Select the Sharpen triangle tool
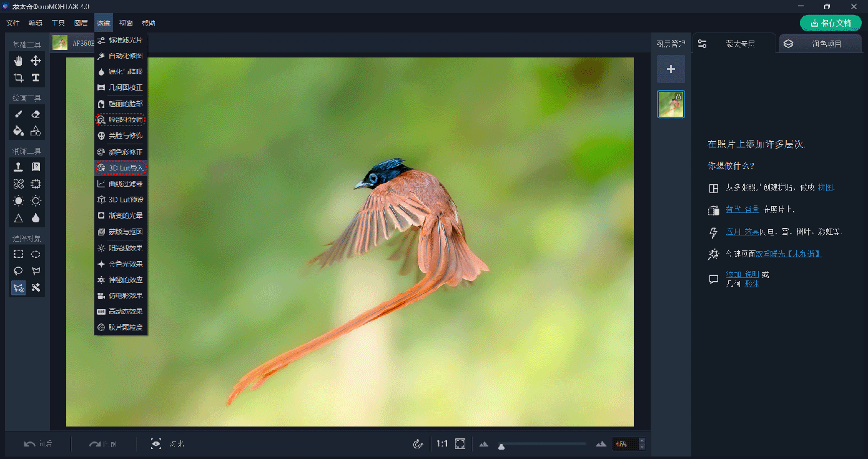Image resolution: width=868 pixels, height=459 pixels. click(x=19, y=218)
